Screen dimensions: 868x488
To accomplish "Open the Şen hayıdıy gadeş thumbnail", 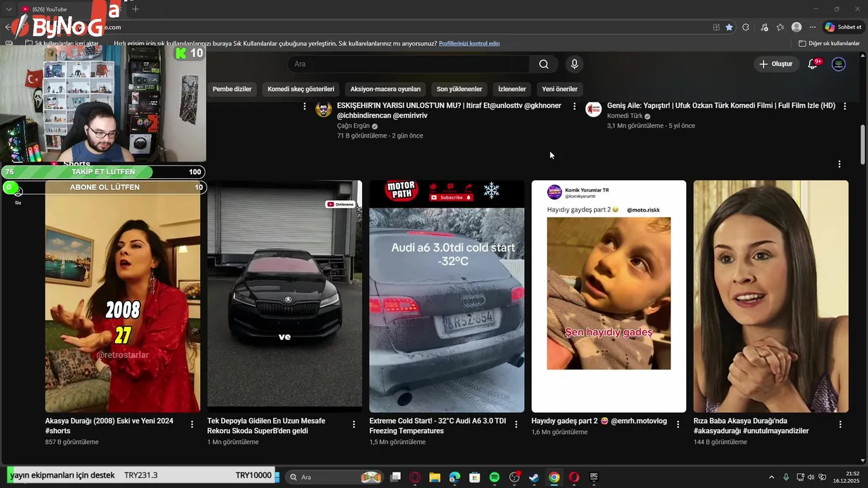I will (x=609, y=296).
